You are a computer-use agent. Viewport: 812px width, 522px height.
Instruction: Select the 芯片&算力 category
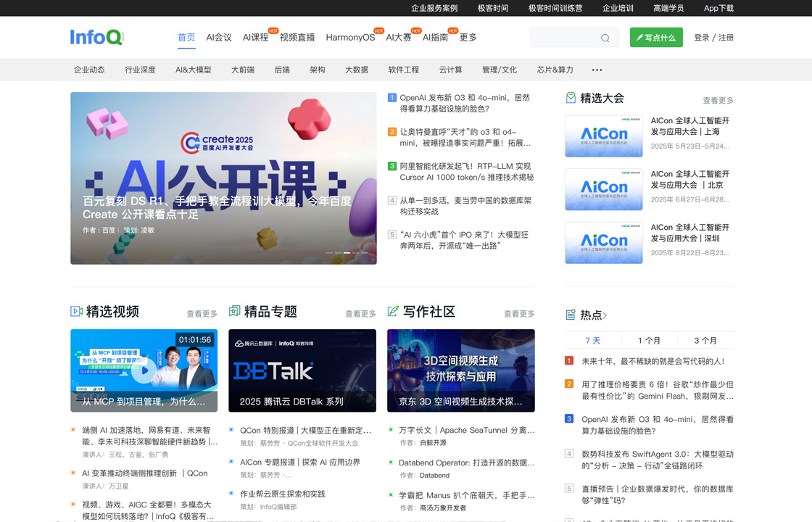(x=555, y=70)
